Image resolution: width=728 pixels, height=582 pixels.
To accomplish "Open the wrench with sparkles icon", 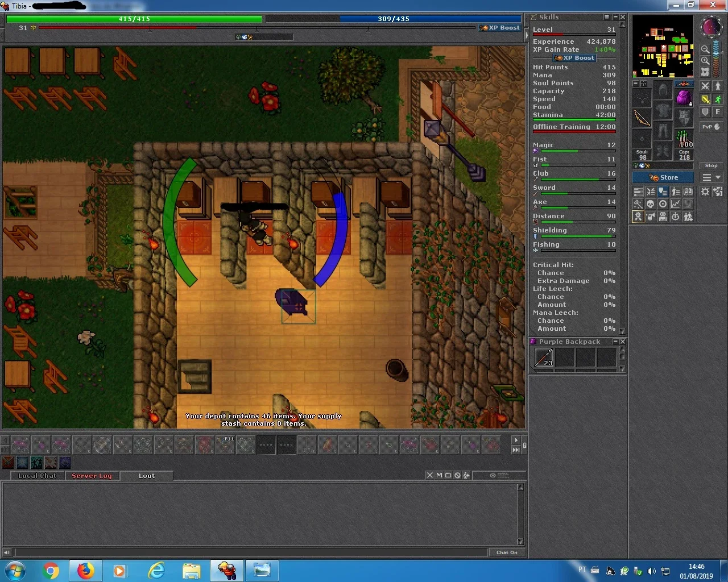I will [x=638, y=204].
